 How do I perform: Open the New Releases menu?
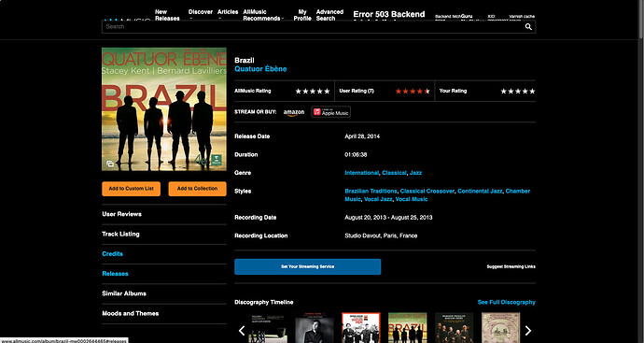(x=167, y=15)
